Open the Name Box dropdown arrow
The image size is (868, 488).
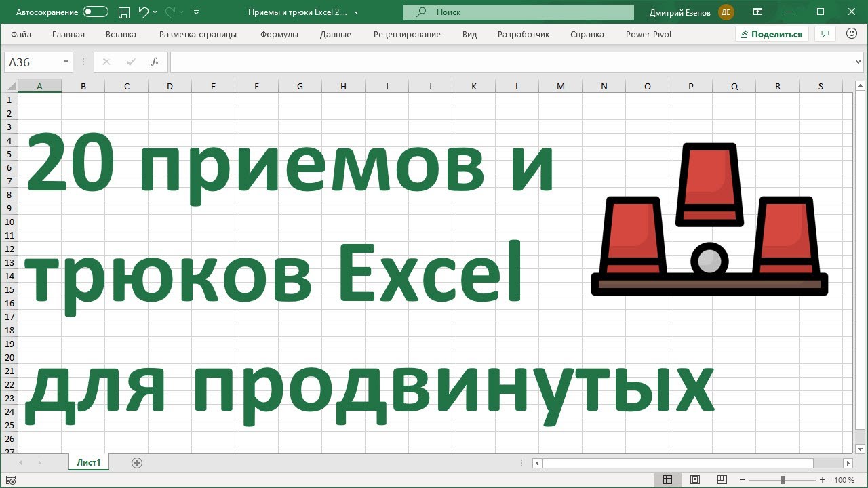(66, 62)
